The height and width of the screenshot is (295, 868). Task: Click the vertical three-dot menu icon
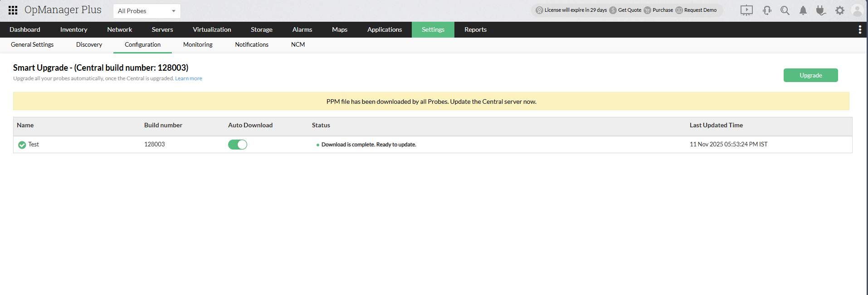pos(860,29)
